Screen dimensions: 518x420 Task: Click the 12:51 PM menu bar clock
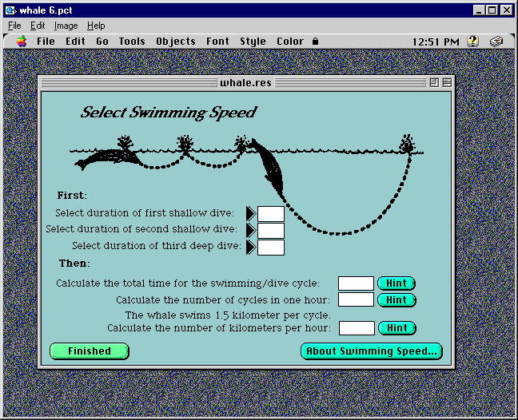pyautogui.click(x=436, y=42)
